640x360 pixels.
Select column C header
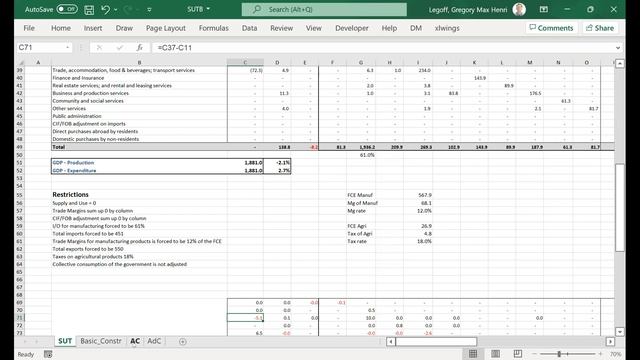click(x=245, y=62)
